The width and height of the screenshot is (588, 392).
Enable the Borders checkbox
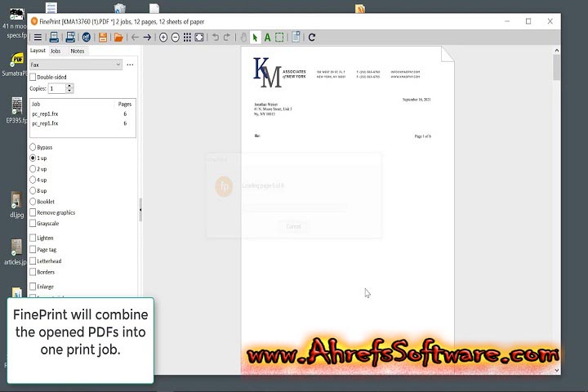33,272
